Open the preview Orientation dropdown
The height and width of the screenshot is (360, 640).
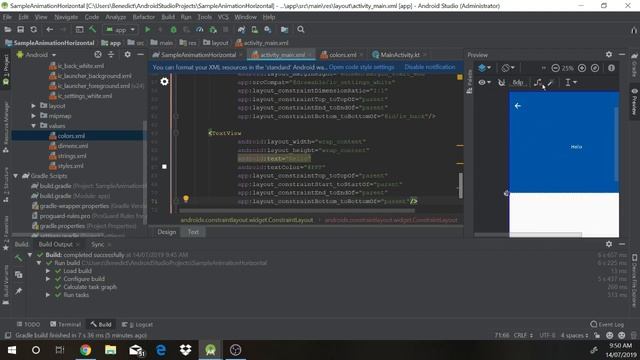pyautogui.click(x=508, y=68)
